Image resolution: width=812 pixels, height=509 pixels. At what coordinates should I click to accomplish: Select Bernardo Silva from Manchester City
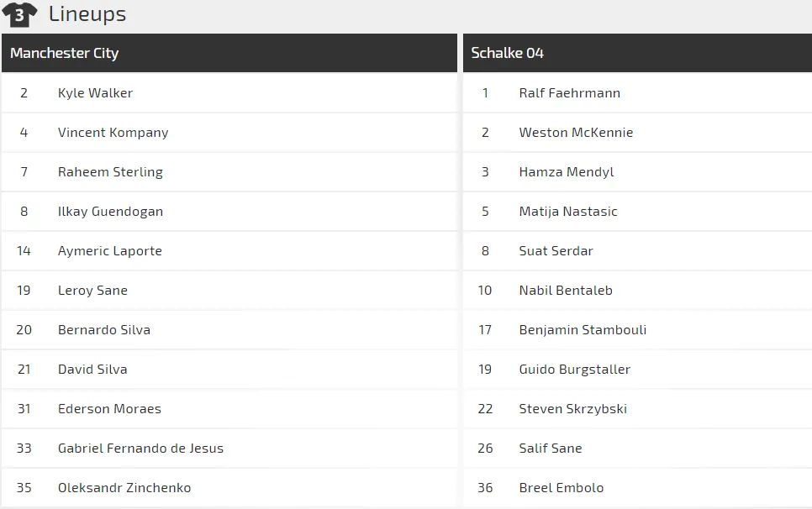point(104,330)
